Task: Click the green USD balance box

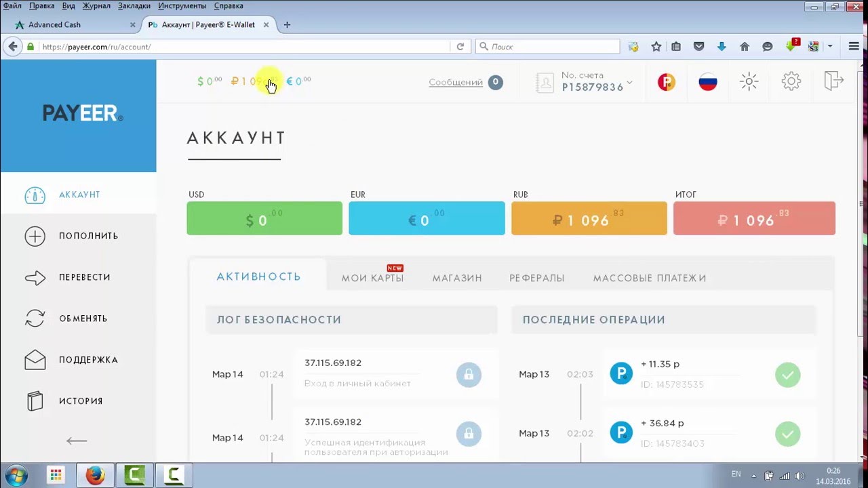Action: tap(264, 218)
